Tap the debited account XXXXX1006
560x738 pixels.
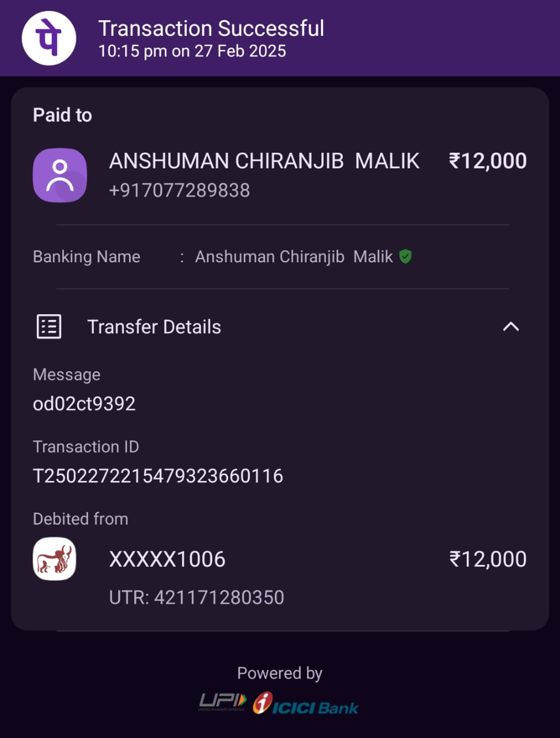(x=167, y=559)
